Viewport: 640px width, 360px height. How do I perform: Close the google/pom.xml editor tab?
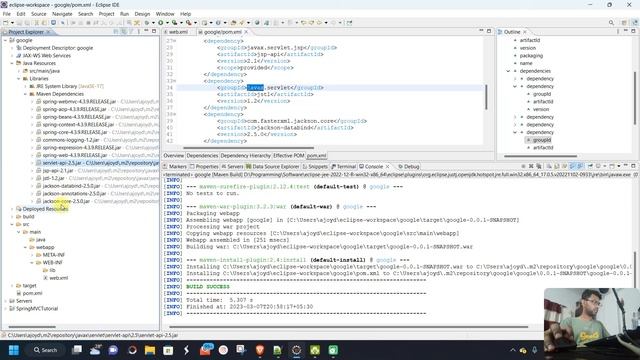246,32
